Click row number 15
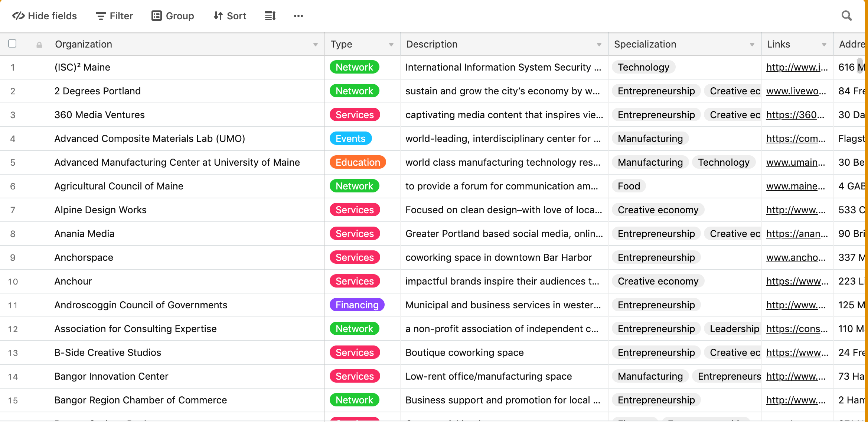 [13, 400]
